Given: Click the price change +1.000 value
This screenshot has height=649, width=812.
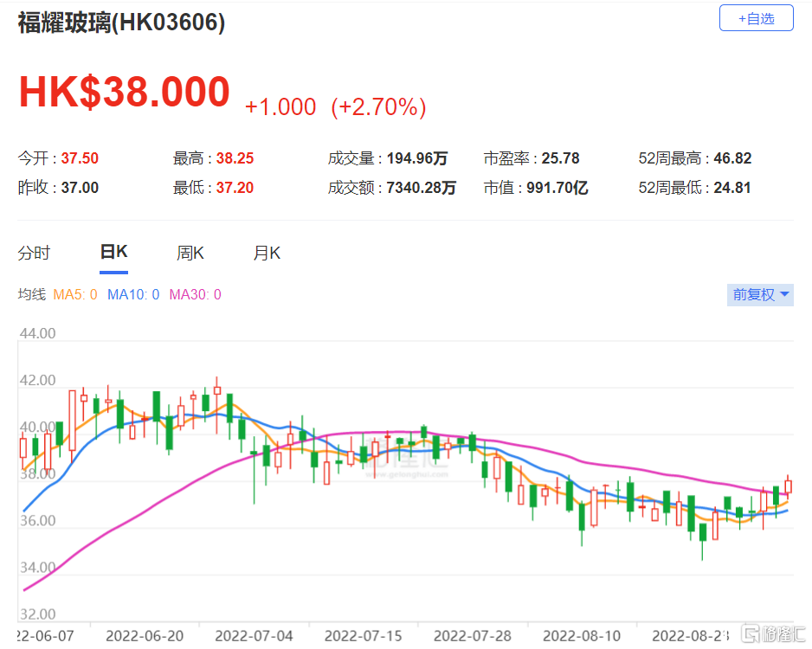Looking at the screenshot, I should [x=280, y=107].
